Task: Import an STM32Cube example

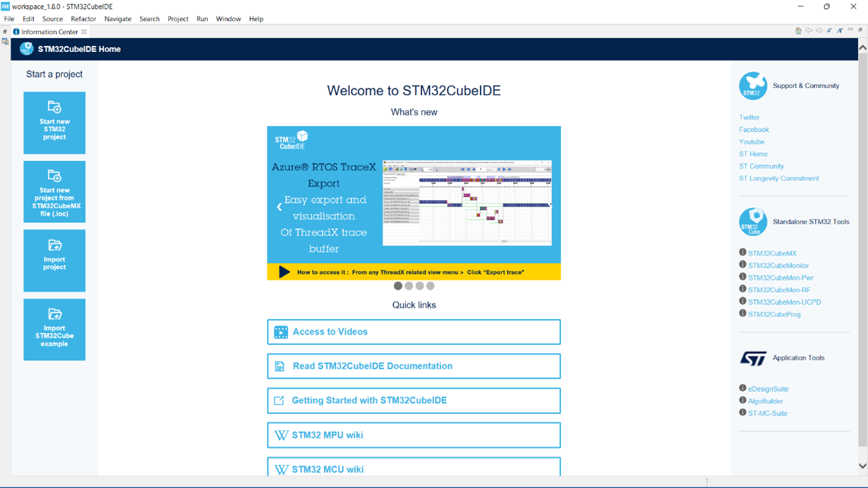Action: tap(54, 329)
